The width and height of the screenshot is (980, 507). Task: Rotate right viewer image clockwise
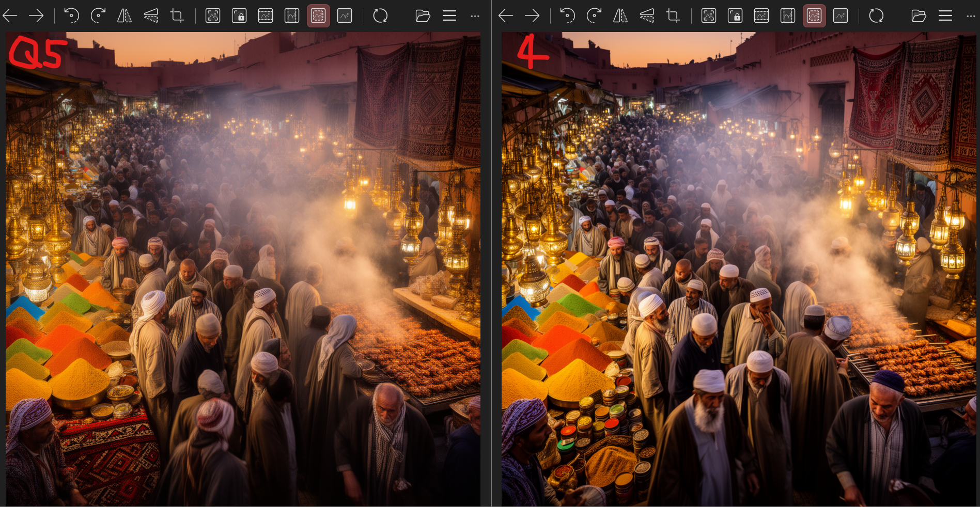click(x=594, y=16)
